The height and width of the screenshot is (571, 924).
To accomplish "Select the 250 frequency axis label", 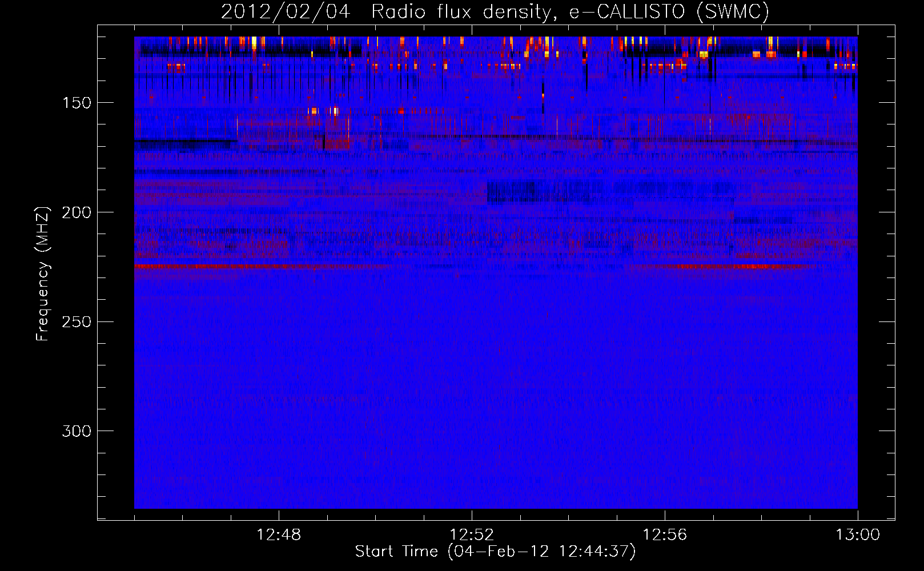I will pyautogui.click(x=77, y=321).
